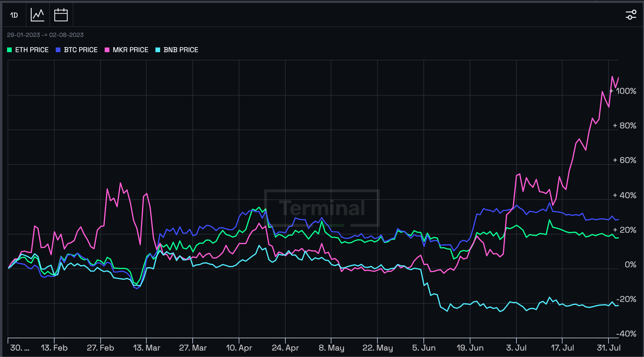Click the 3. Jul x-axis label
This screenshot has height=357, width=644.
(516, 348)
